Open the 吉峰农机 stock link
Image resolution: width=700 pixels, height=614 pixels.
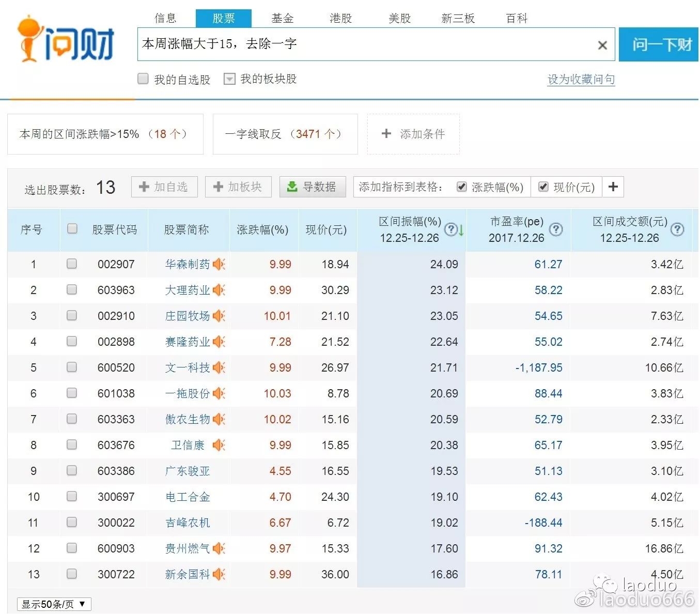188,523
